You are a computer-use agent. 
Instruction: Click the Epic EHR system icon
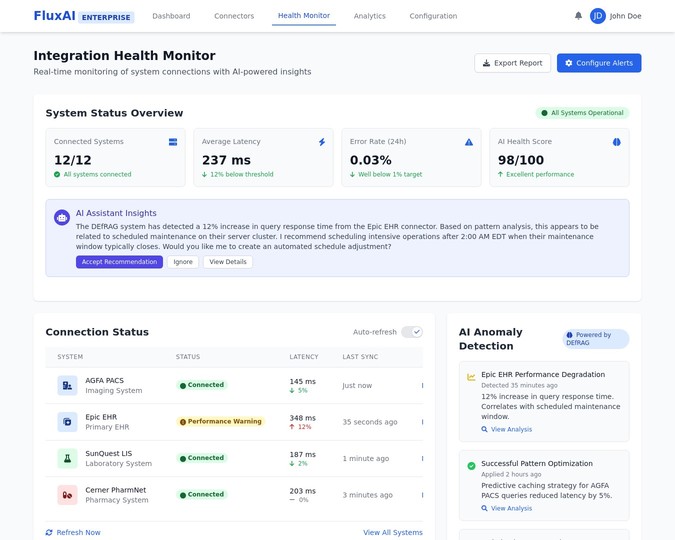pos(68,422)
